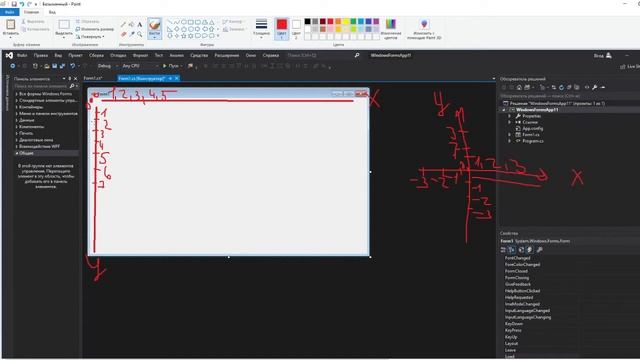Open Properties wrench in Solution Explorer toolbar
The width and height of the screenshot is (640, 360).
click(x=595, y=87)
